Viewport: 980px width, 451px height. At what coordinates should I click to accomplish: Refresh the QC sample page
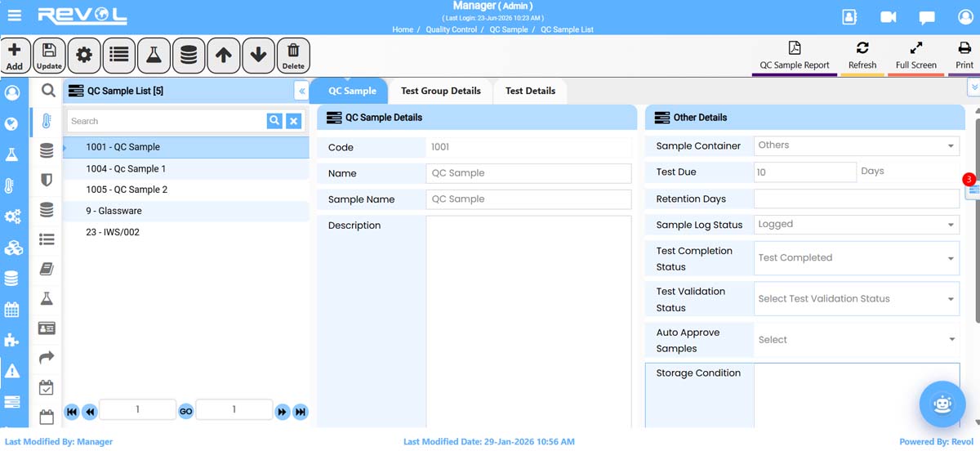tap(862, 56)
